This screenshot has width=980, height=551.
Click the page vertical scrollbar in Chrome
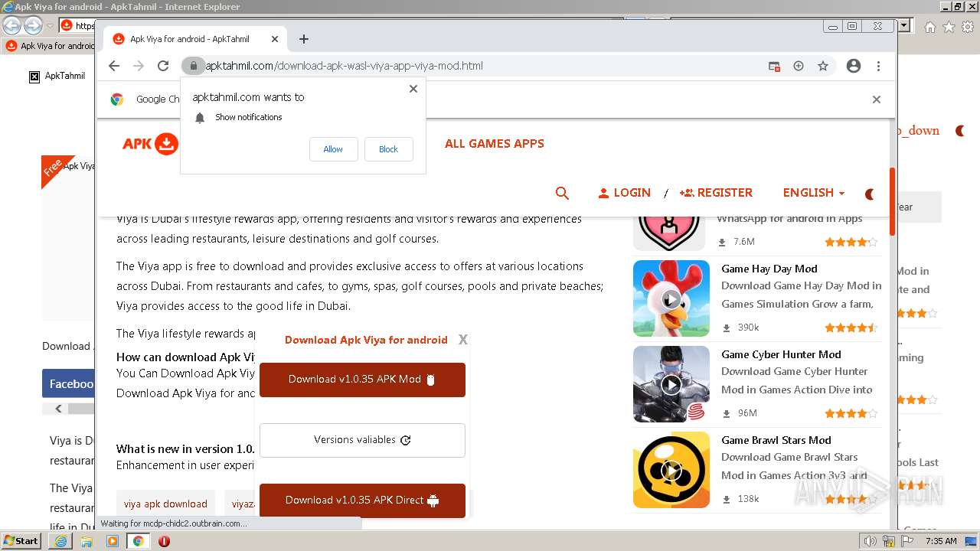click(892, 201)
